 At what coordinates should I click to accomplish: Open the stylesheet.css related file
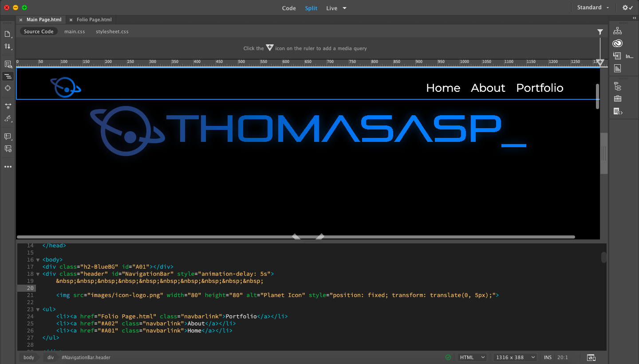(x=112, y=31)
